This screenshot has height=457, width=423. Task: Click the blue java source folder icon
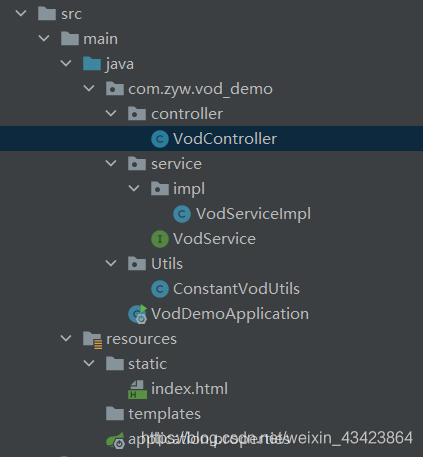coord(92,64)
